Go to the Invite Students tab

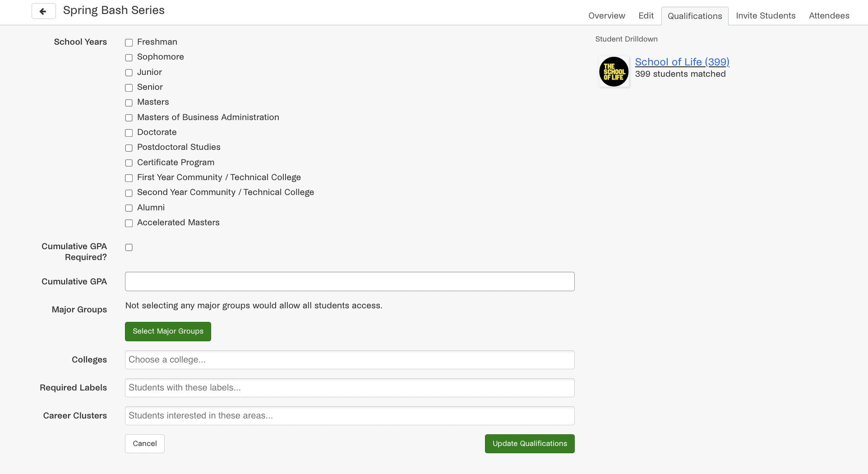coord(766,16)
